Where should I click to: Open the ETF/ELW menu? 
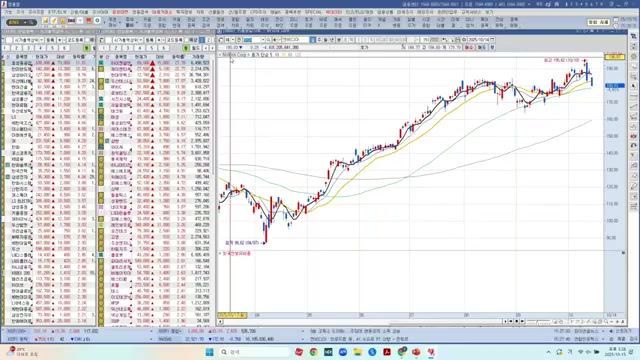(58, 12)
